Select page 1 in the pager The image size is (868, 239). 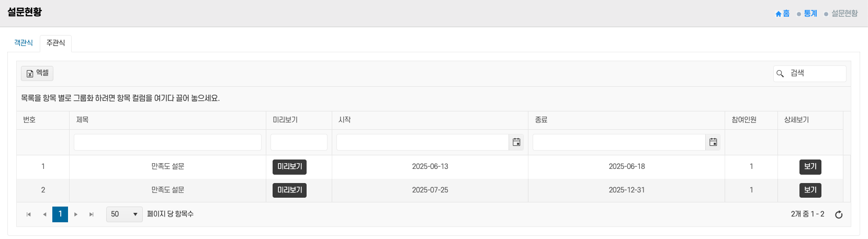[x=60, y=214]
